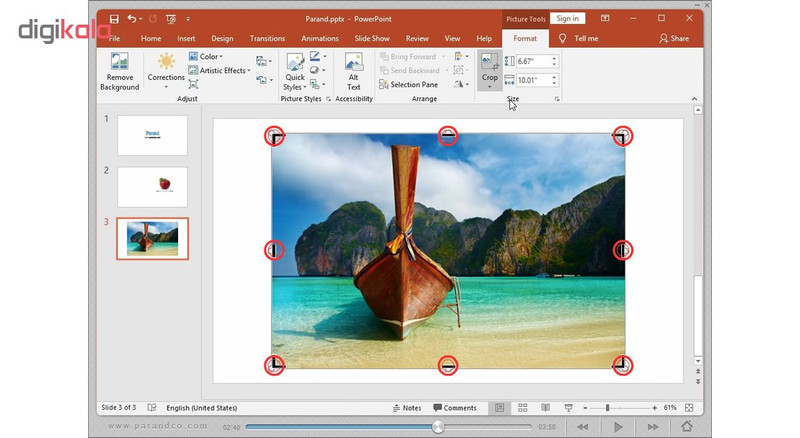Undo the last action
Image resolution: width=800 pixels, height=438 pixels.
click(x=132, y=19)
